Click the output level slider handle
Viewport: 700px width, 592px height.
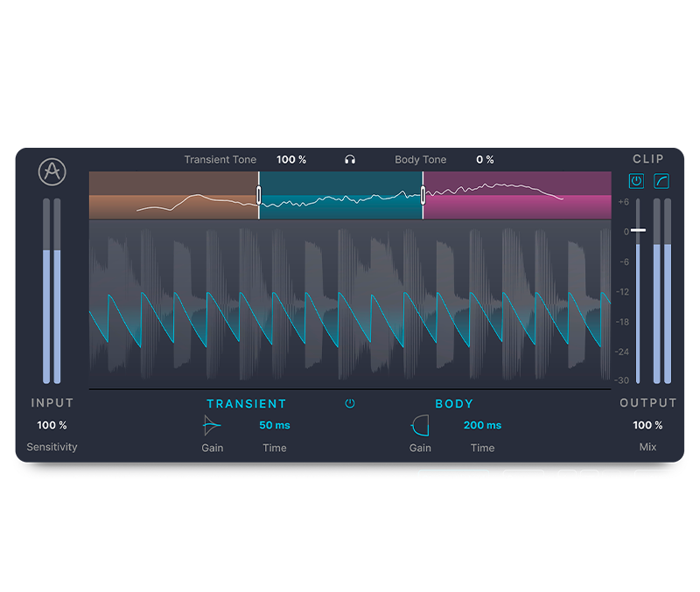coord(639,231)
